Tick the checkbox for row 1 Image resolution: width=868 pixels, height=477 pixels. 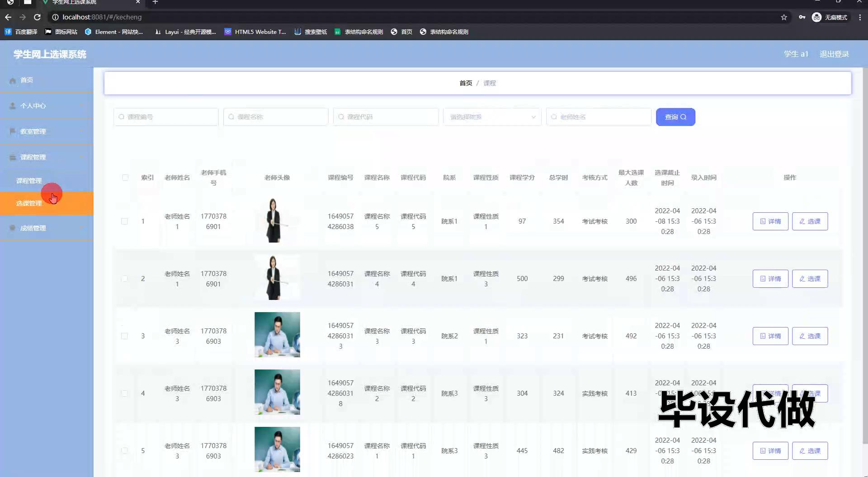point(124,221)
